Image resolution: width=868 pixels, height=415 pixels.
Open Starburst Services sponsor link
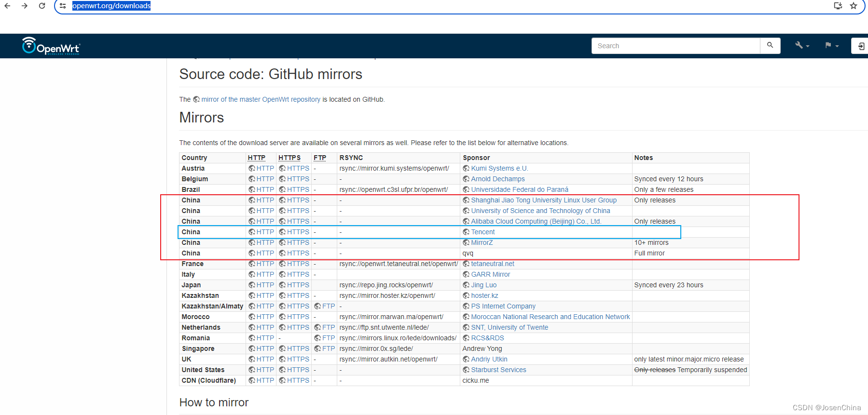pos(498,370)
